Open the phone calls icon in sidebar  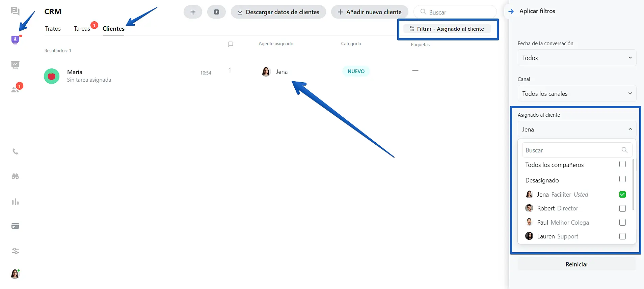pyautogui.click(x=15, y=152)
